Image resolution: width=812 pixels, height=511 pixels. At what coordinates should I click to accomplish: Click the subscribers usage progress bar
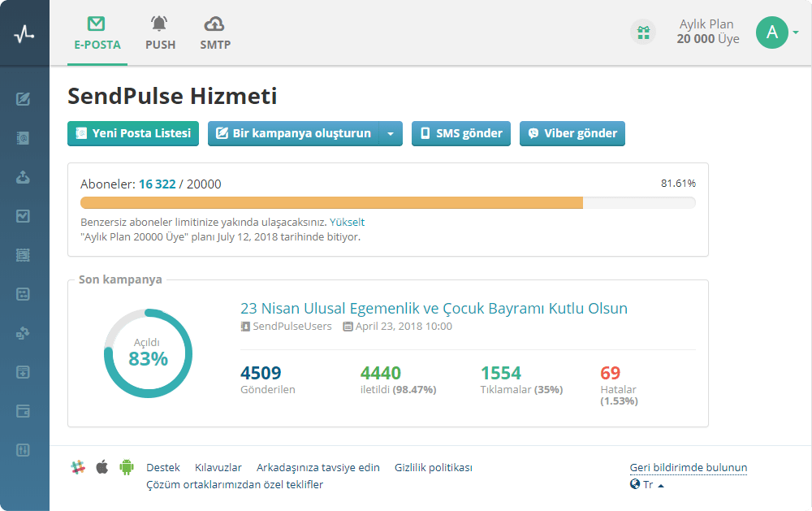387,203
